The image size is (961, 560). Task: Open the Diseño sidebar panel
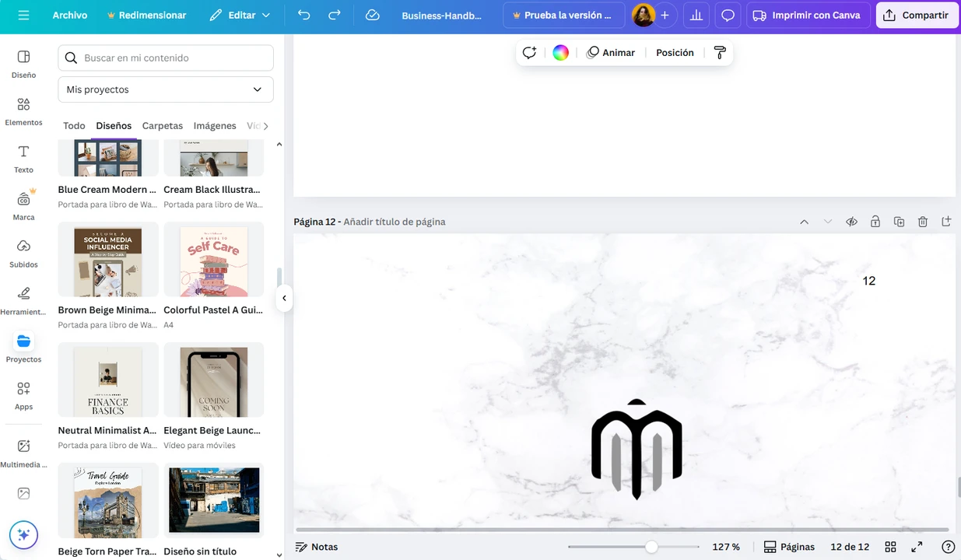[x=23, y=64]
